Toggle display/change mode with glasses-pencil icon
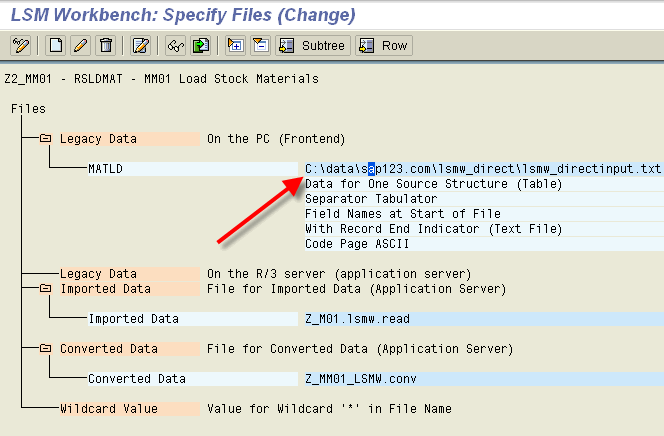 [21, 45]
